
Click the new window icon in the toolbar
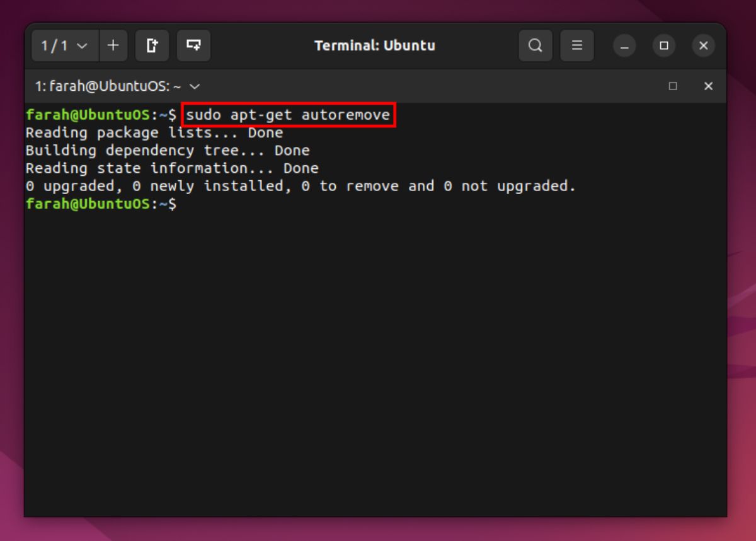coord(152,45)
